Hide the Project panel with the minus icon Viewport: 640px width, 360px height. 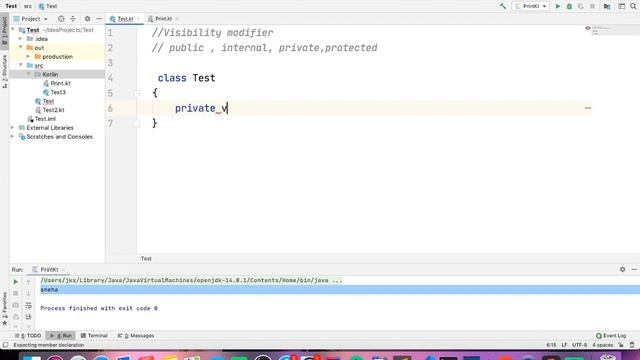[99, 19]
